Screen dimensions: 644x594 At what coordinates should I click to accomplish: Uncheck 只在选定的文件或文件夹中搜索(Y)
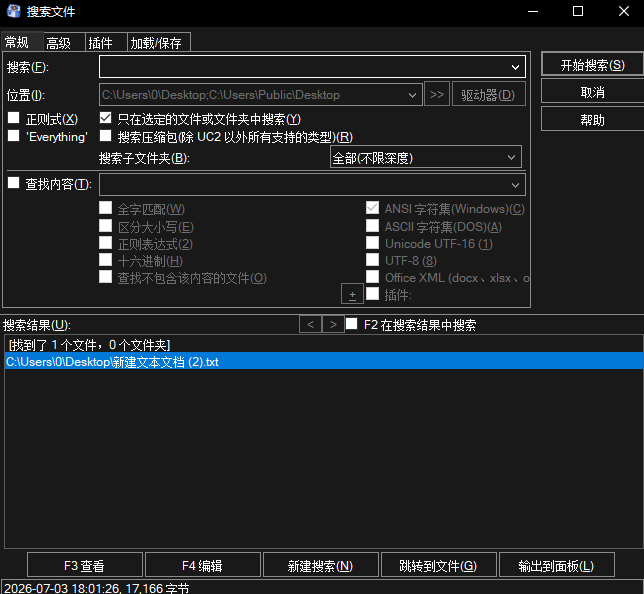tap(106, 118)
